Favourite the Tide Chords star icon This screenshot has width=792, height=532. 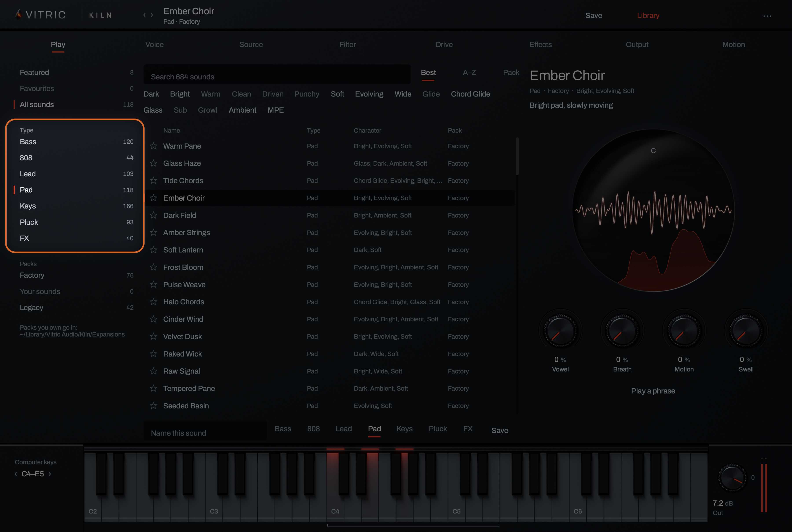153,181
